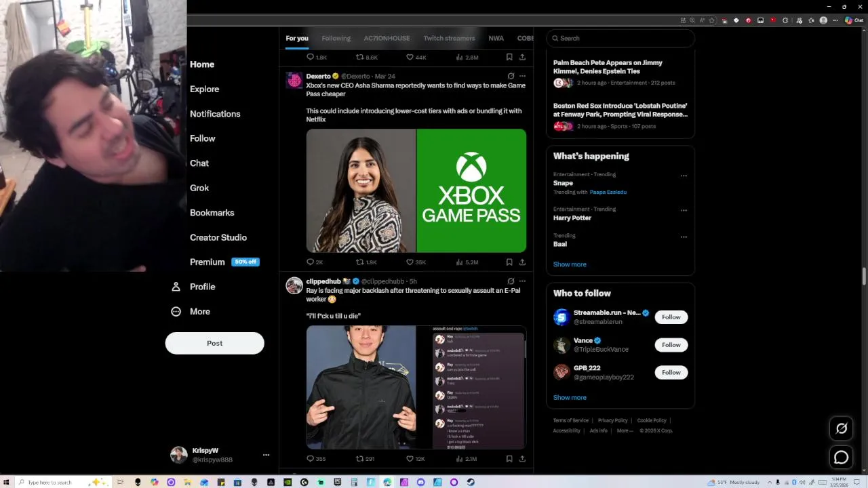Follow Streamable.run
The height and width of the screenshot is (488, 868).
671,317
